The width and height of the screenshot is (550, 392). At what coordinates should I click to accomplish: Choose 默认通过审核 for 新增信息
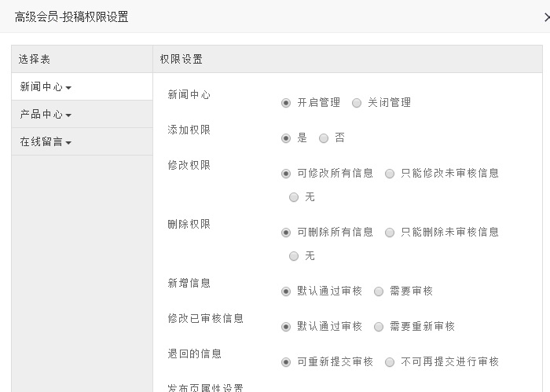click(286, 291)
